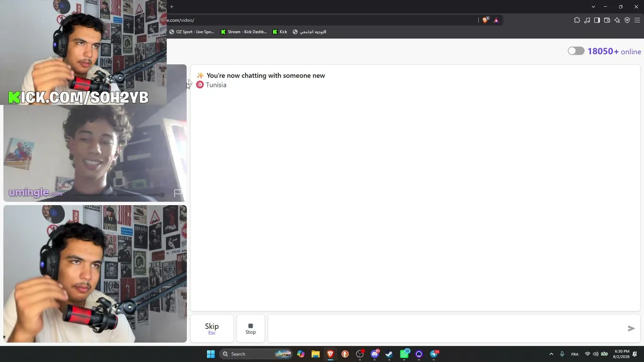Screen dimensions: 644x362
Task: Open Telegram from the taskbar
Action: 434,354
